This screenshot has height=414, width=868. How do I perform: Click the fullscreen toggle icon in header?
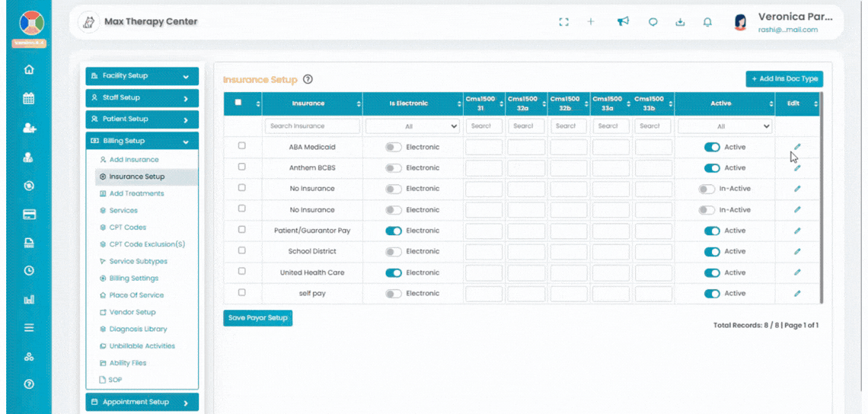(563, 22)
